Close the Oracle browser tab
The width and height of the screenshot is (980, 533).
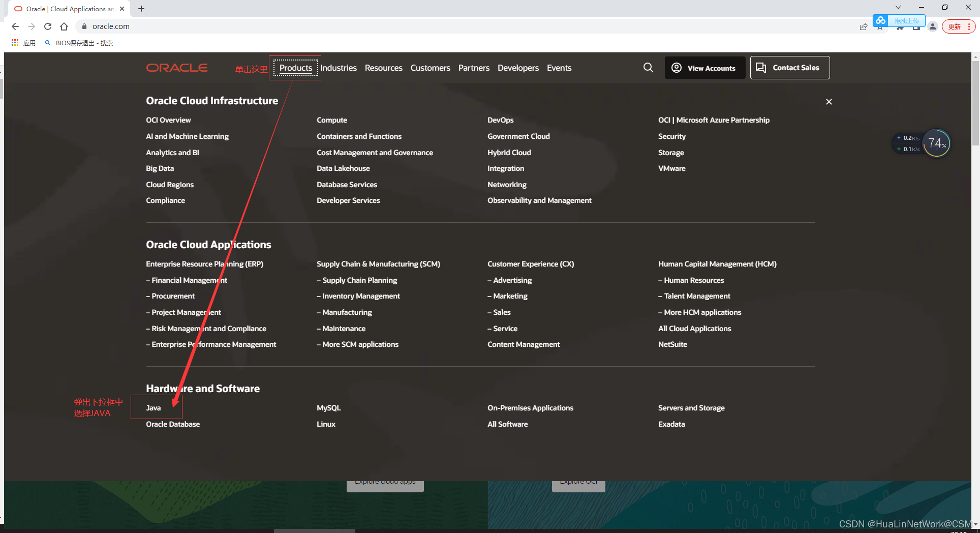pyautogui.click(x=122, y=9)
